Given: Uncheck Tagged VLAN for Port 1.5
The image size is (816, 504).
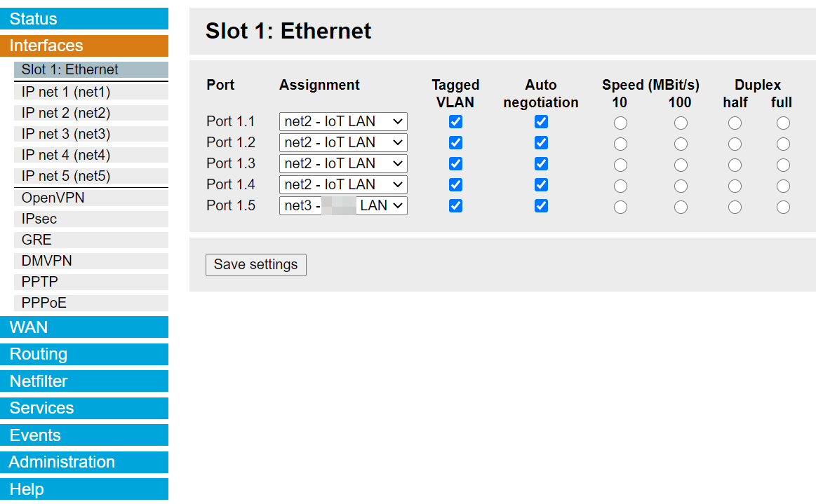Looking at the screenshot, I should (455, 205).
